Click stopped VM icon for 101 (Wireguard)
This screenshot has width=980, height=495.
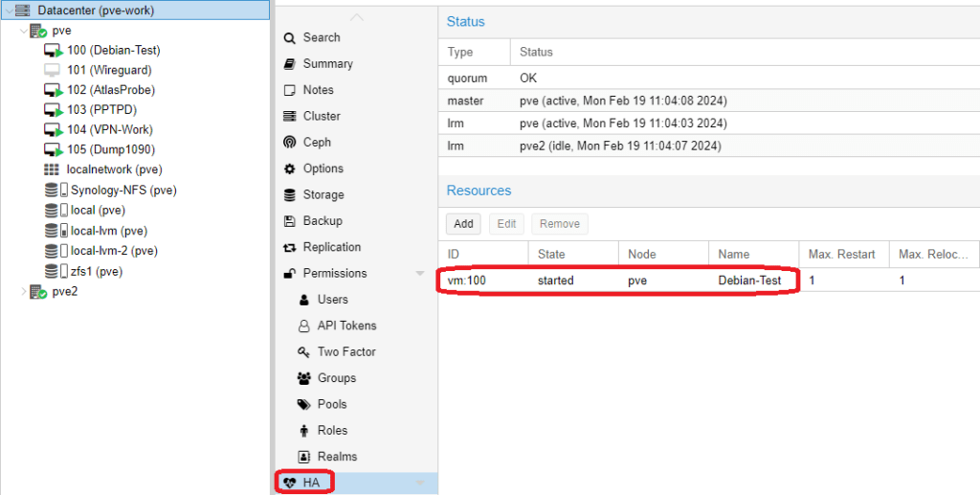click(x=52, y=70)
